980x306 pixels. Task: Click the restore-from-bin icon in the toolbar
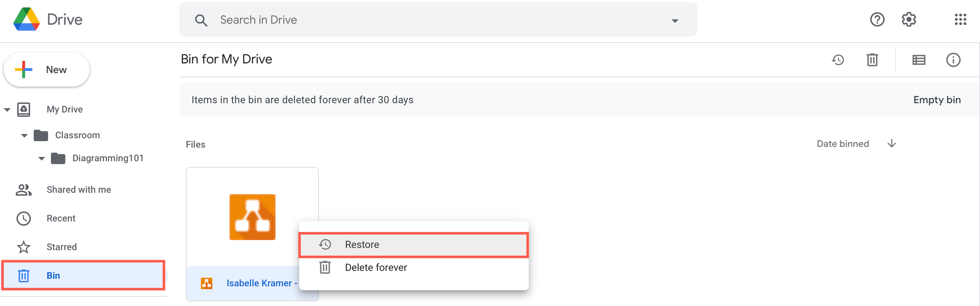pos(838,60)
